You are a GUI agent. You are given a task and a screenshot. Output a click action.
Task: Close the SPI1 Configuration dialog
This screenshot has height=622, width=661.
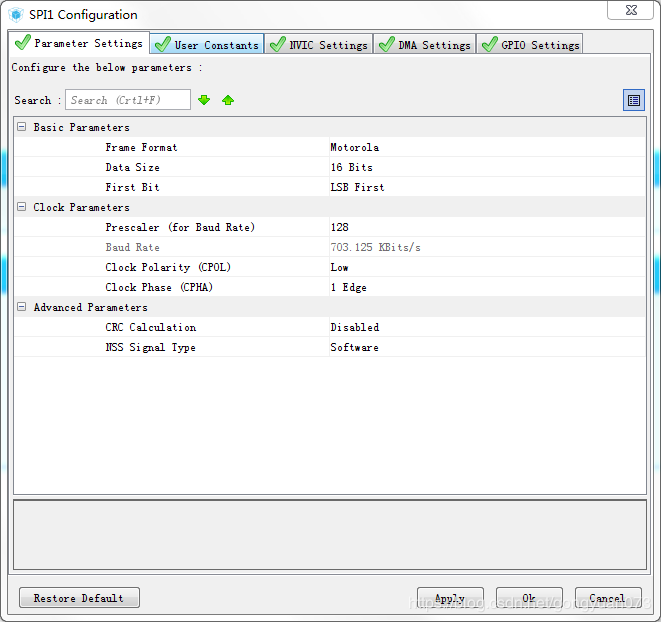tap(631, 10)
